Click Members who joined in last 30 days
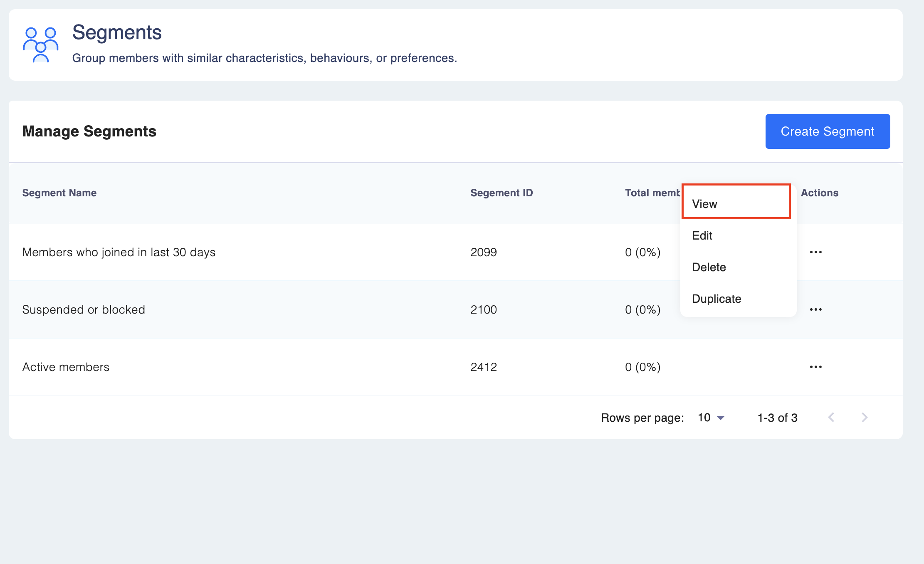 (x=119, y=252)
